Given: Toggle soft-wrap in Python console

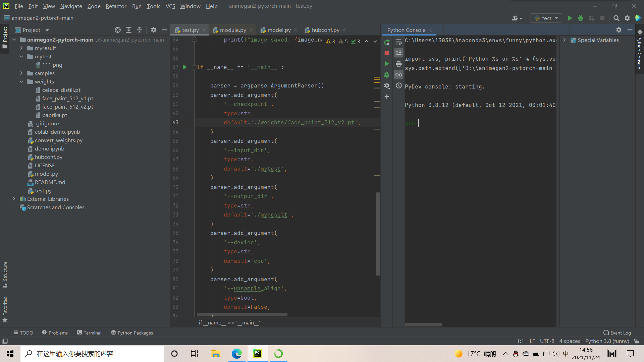Looking at the screenshot, I should (398, 42).
